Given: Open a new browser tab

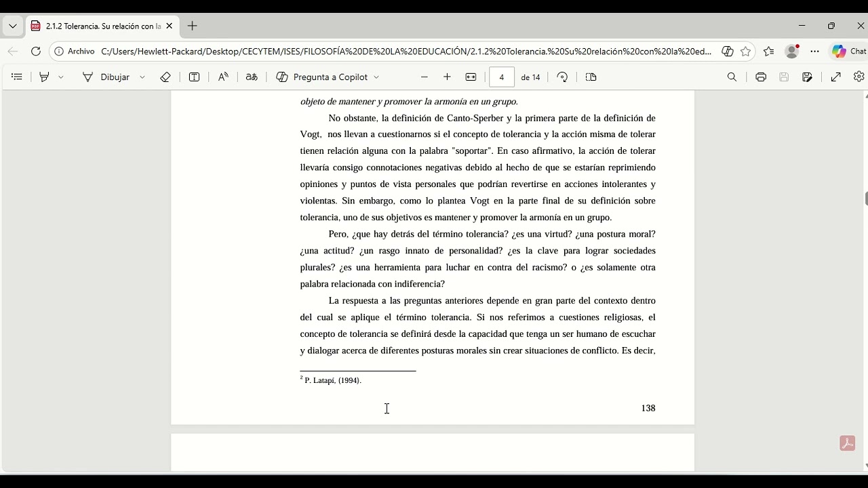Looking at the screenshot, I should [x=193, y=26].
